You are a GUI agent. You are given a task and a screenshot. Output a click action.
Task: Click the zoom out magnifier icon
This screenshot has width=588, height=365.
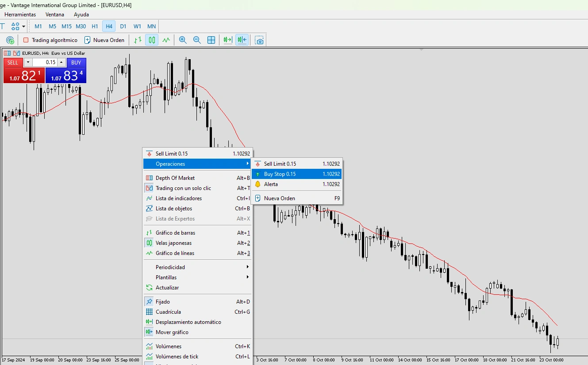point(197,40)
